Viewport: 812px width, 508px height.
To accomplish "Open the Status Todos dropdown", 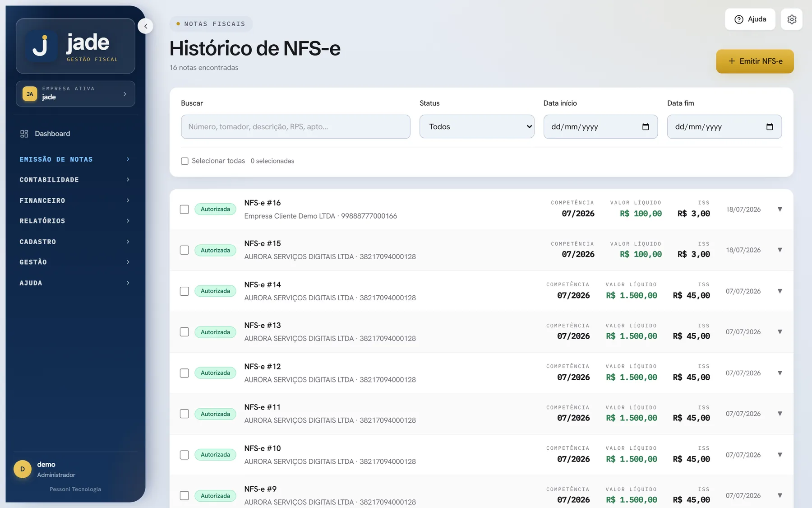I will (477, 127).
